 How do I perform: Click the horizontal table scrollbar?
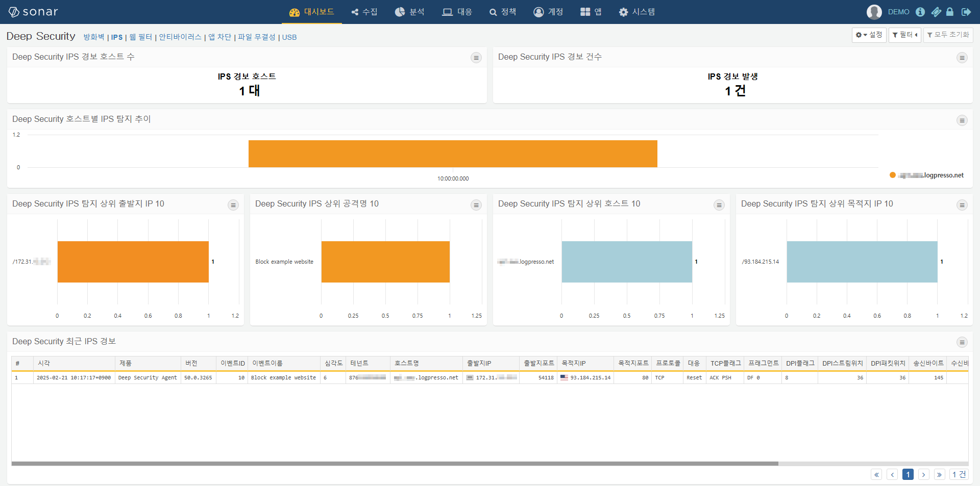[x=395, y=464]
